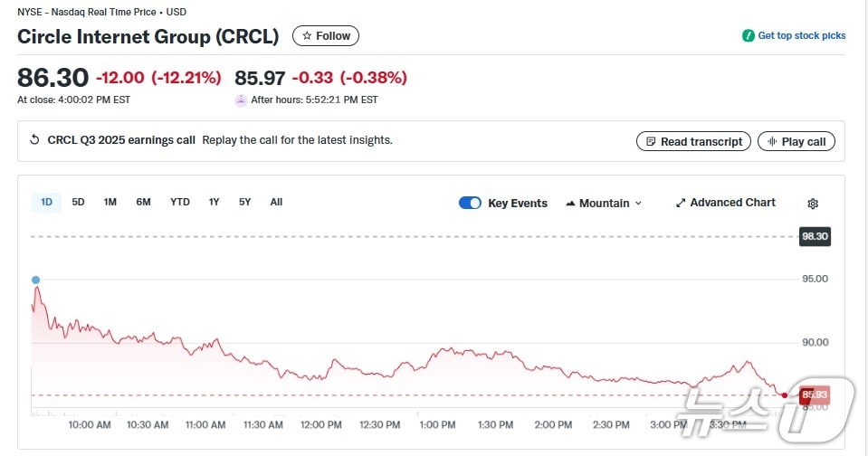The image size is (868, 456).
Task: Select the 1Y chart range
Action: pos(214,202)
